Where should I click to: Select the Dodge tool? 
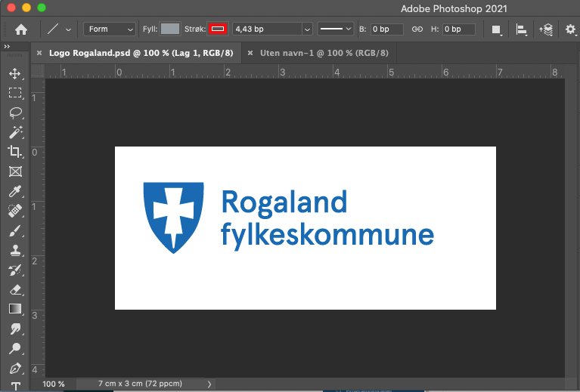15,348
